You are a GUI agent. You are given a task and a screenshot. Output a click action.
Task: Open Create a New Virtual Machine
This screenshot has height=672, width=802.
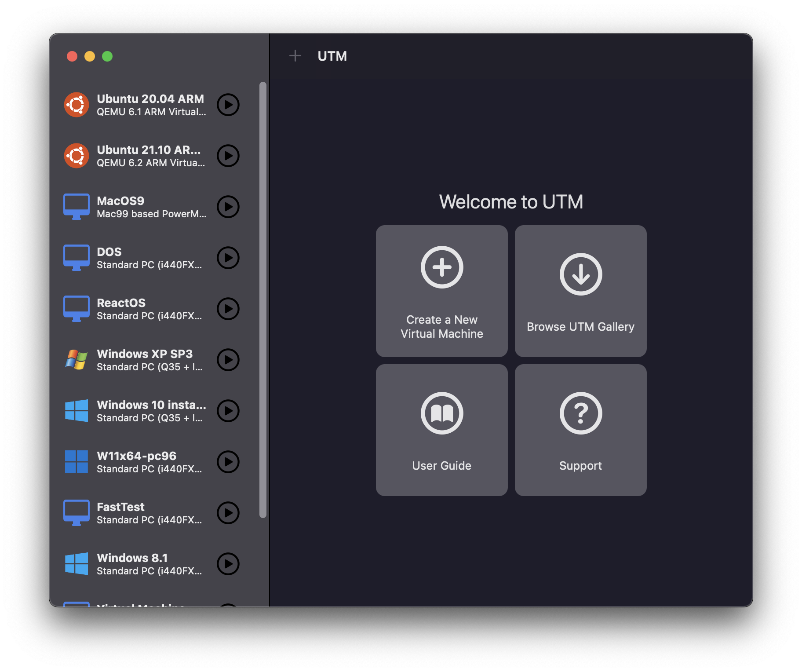(x=442, y=291)
